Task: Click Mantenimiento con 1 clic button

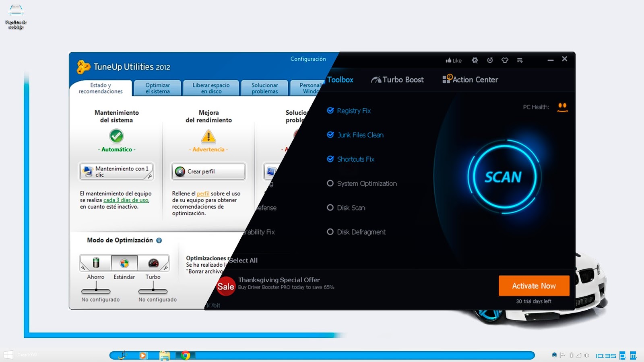Action: [116, 172]
